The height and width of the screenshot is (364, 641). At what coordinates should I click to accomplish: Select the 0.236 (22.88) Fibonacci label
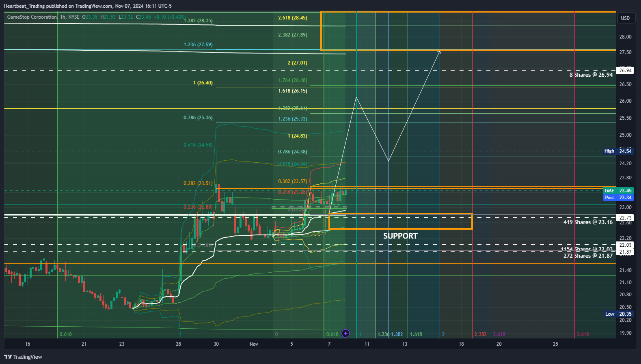coord(198,207)
